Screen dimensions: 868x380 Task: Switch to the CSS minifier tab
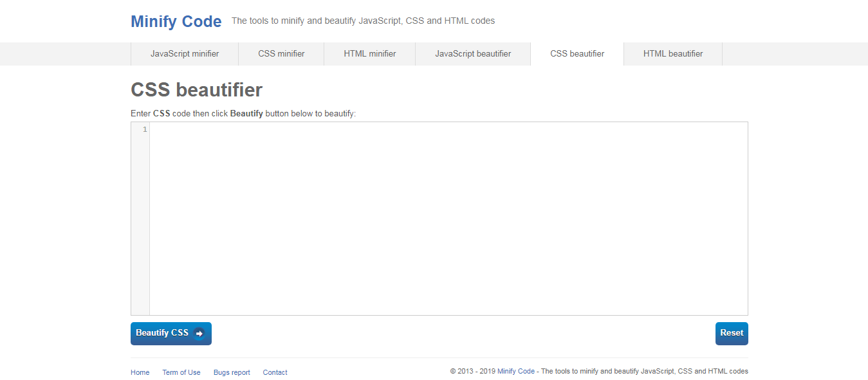(x=281, y=53)
